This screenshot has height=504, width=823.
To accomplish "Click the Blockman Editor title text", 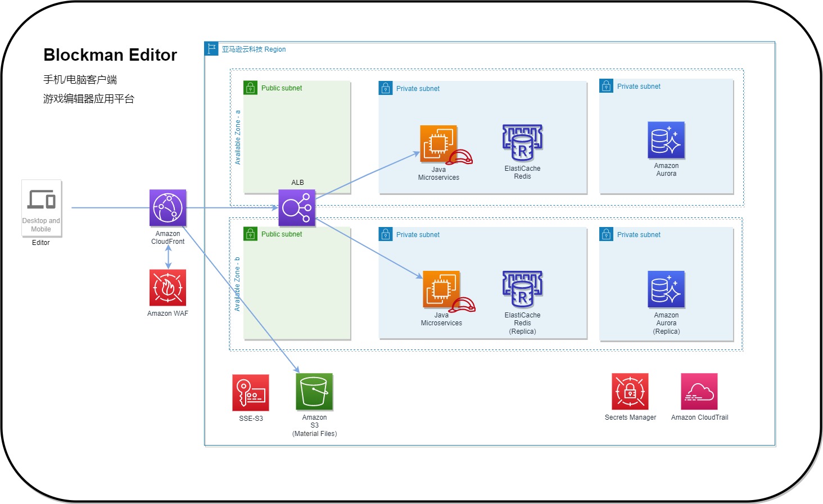I will (110, 55).
